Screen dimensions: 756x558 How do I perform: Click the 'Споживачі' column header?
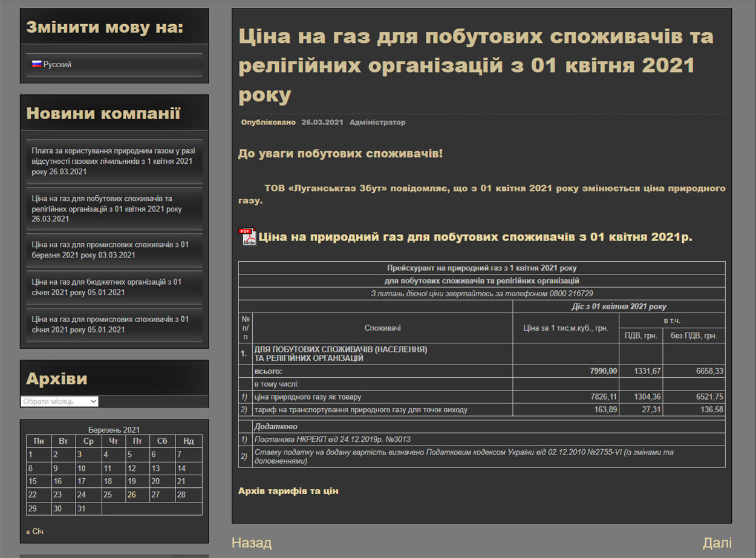(x=383, y=328)
